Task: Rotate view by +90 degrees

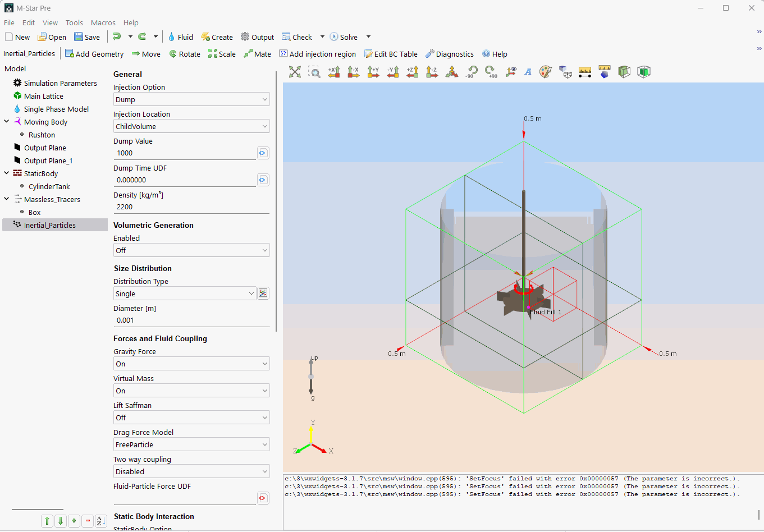Action: [491, 72]
